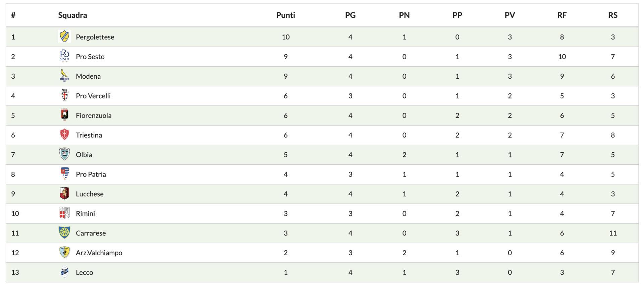
Task: Open the Pro Sesto team name link
Action: (90, 57)
